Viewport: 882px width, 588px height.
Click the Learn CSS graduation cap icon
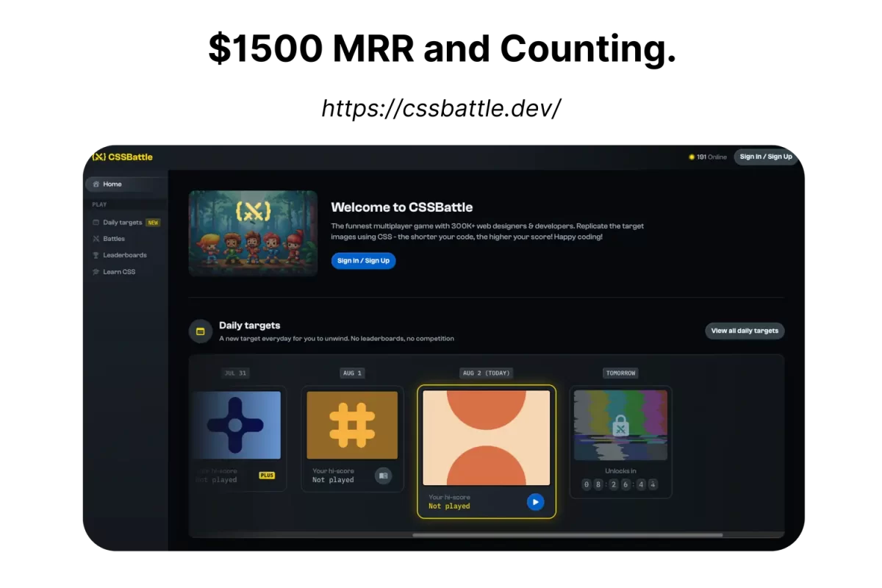coord(96,272)
